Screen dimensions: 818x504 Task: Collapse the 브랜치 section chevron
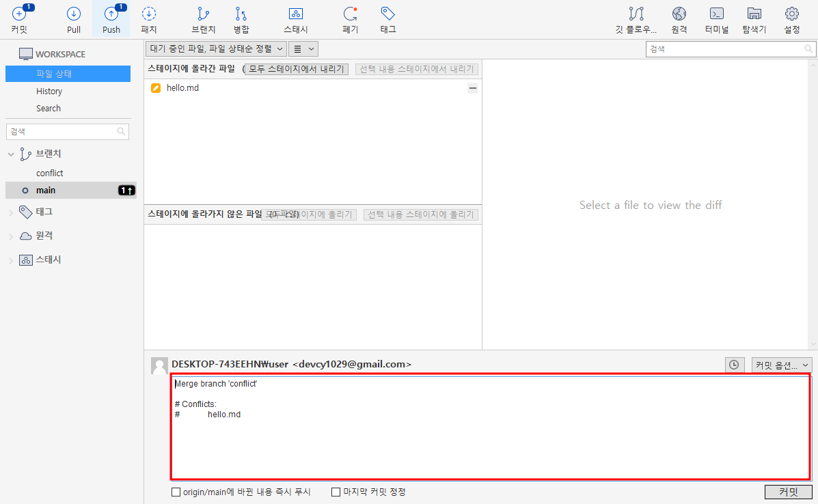(x=11, y=154)
